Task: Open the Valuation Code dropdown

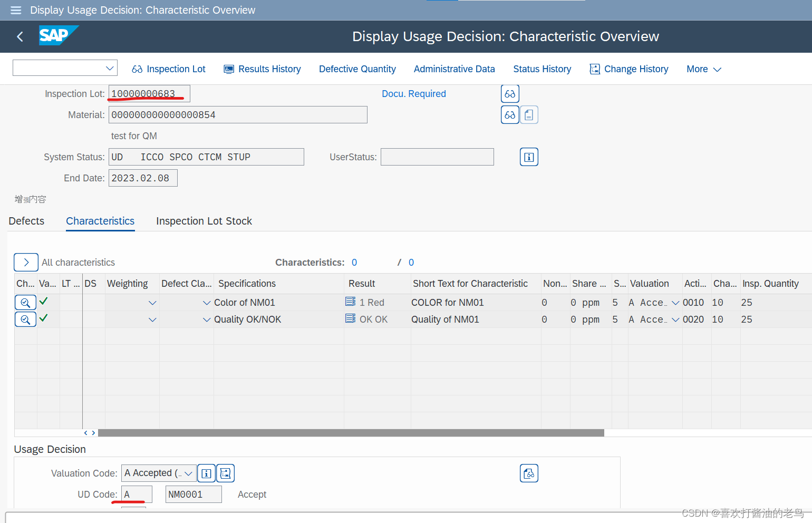Action: click(188, 473)
